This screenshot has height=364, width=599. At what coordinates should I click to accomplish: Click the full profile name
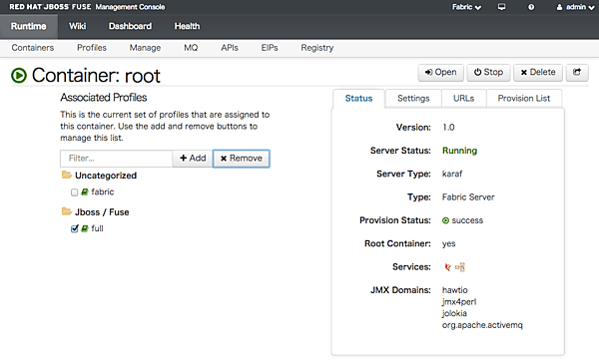click(x=97, y=228)
